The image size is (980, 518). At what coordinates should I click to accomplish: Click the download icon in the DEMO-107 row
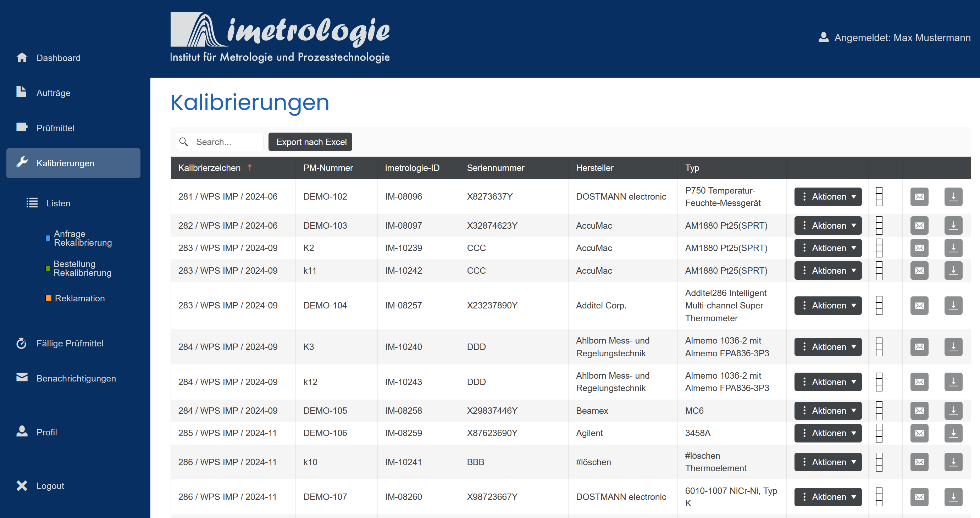click(953, 497)
